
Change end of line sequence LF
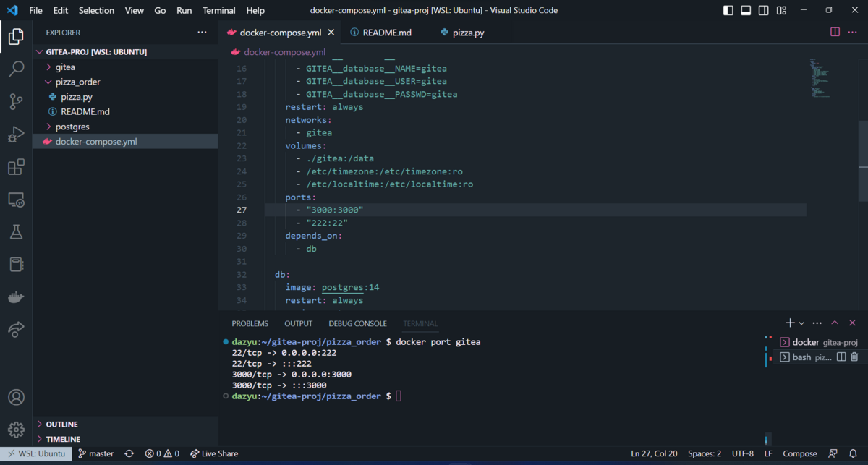click(768, 453)
